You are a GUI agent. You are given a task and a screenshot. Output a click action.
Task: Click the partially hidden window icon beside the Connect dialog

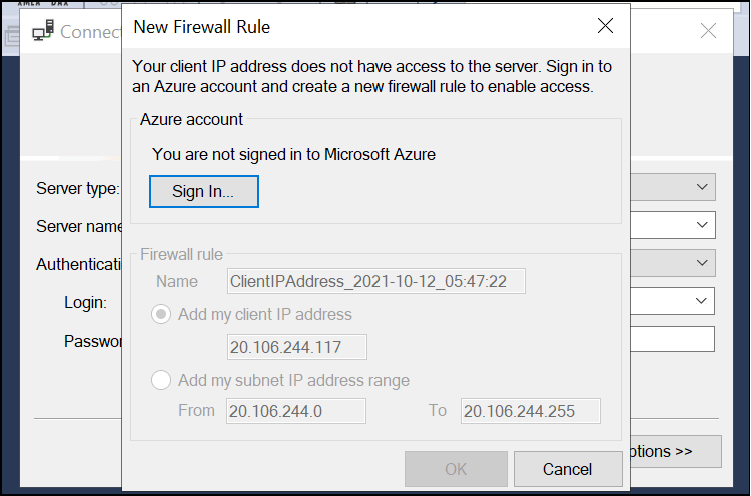tap(11, 35)
